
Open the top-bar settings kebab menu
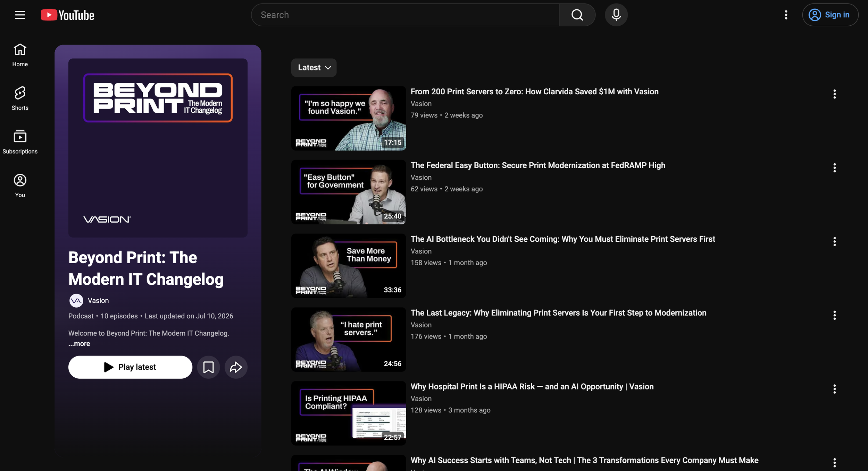click(786, 15)
